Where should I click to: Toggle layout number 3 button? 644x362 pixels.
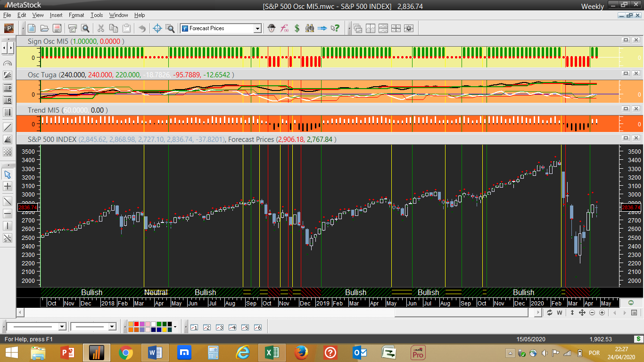point(219,327)
